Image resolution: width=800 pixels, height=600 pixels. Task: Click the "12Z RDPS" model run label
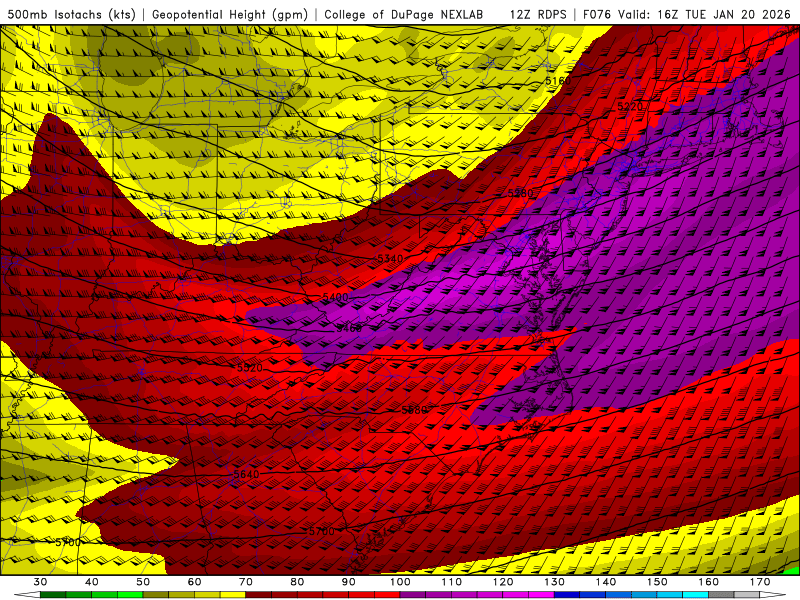click(x=538, y=14)
